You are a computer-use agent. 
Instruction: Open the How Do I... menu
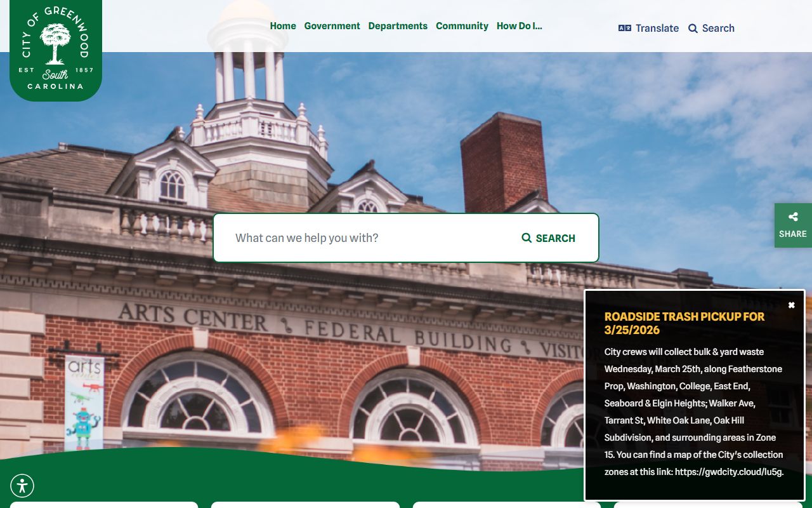coord(519,26)
